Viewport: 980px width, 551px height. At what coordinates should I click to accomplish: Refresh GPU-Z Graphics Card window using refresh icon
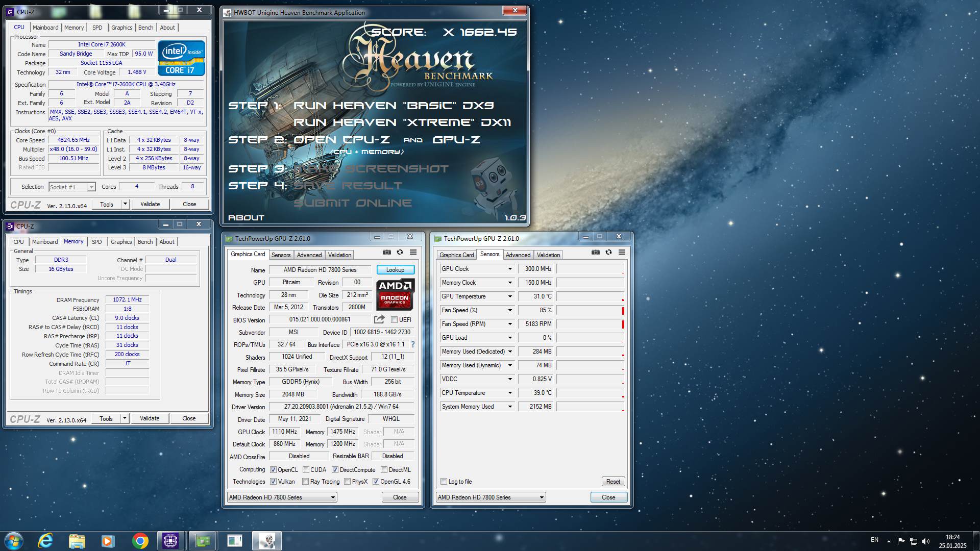[x=400, y=252]
